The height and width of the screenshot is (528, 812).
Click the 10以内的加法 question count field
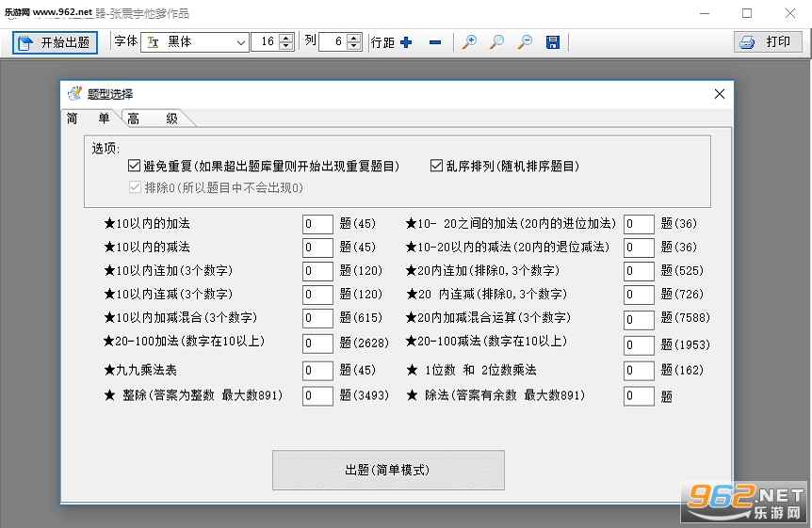point(317,224)
